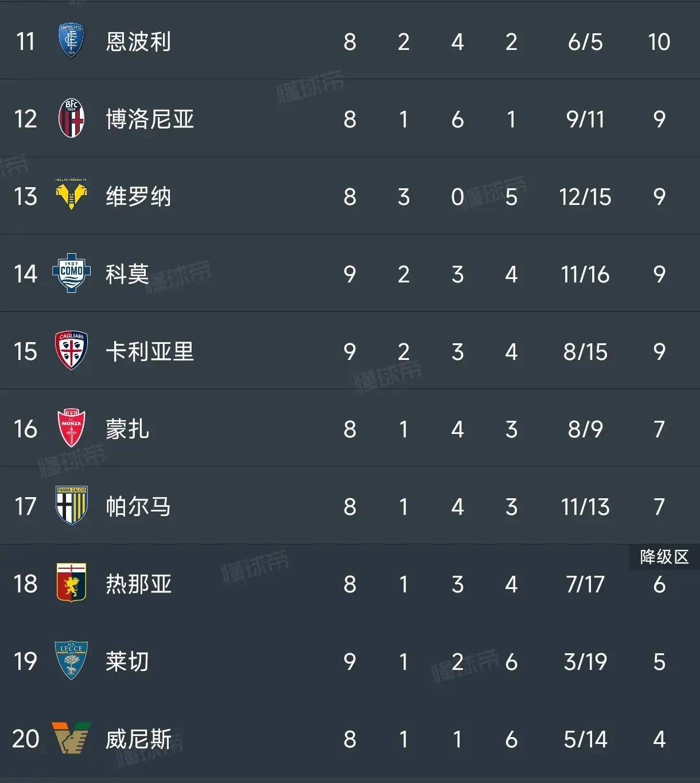The width and height of the screenshot is (700, 783).
Task: Select the points value 10 for 恩波利
Action: tap(659, 41)
